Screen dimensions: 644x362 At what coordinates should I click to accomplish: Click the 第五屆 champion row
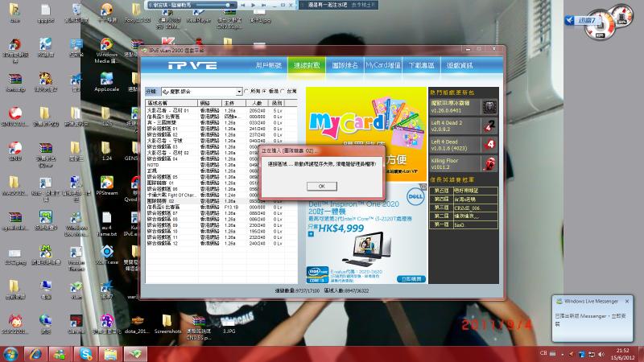click(464, 191)
